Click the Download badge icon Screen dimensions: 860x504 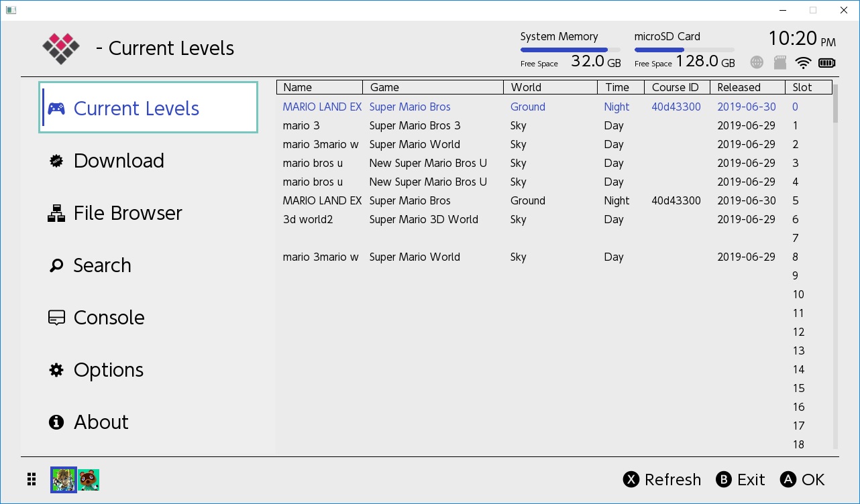56,161
